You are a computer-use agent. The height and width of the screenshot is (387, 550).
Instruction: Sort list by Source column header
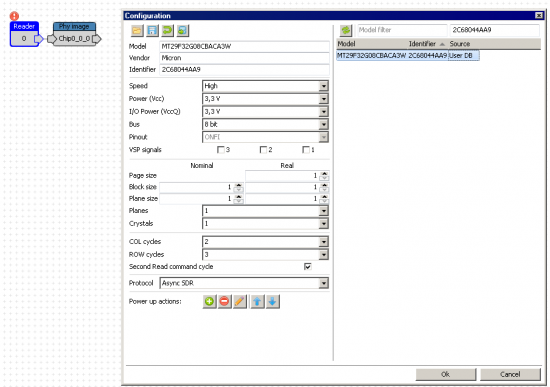click(494, 44)
